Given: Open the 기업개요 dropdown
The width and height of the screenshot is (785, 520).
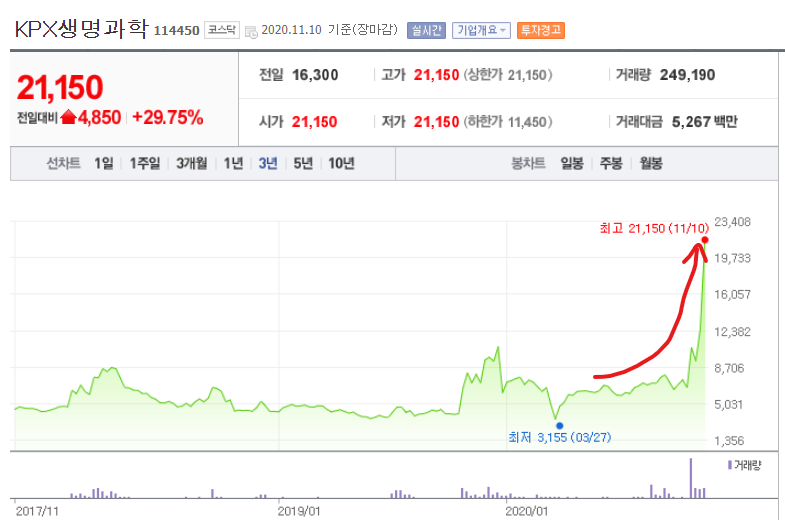Looking at the screenshot, I should (x=481, y=31).
